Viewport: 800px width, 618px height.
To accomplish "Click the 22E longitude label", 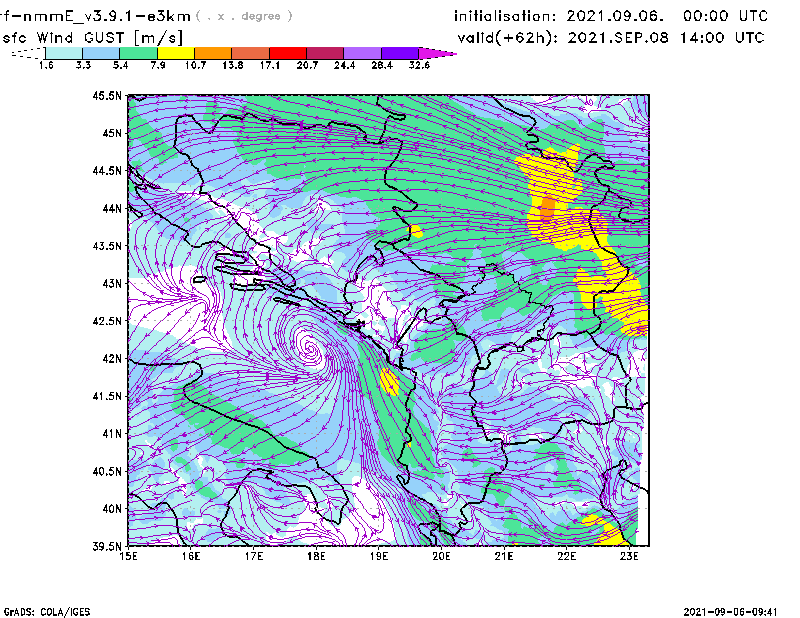I will (x=566, y=556).
